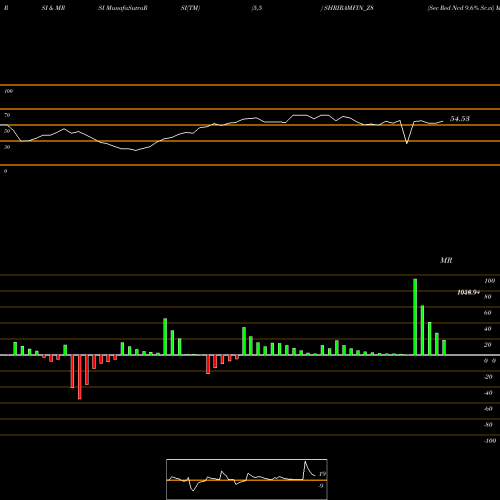Select the tallest green MR bar

pyautogui.click(x=415, y=317)
